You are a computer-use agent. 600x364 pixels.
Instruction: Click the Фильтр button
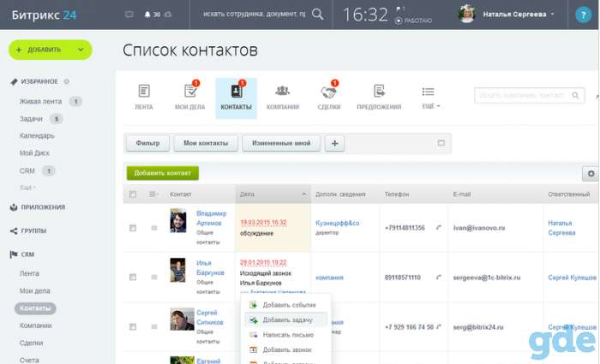pyautogui.click(x=147, y=143)
